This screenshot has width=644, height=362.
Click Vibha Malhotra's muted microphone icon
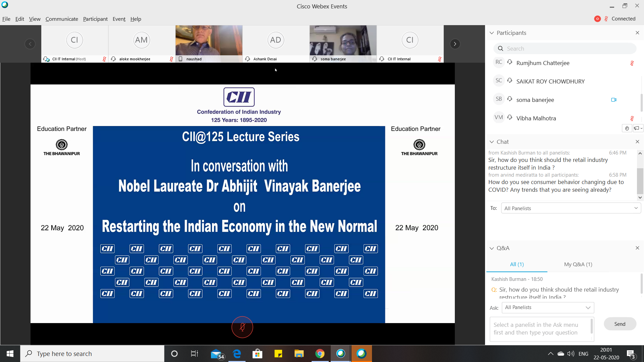click(x=632, y=118)
